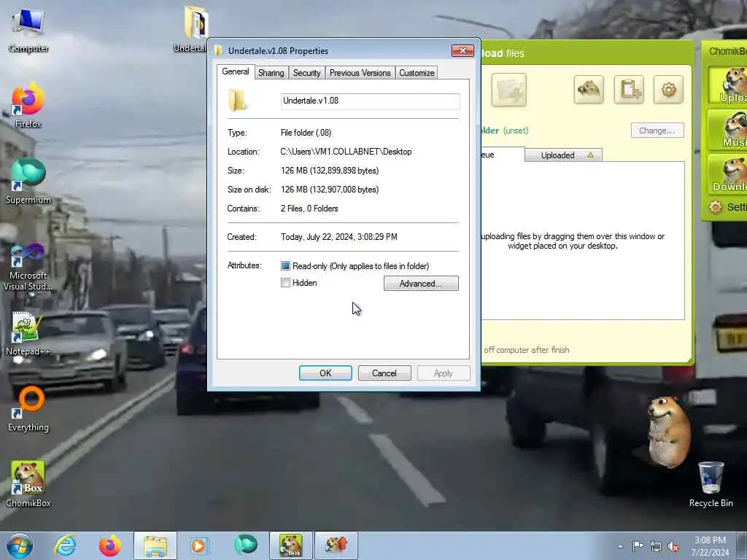This screenshot has height=560, width=747.
Task: Click the type text 'File folder (.08)'
Action: click(x=306, y=133)
